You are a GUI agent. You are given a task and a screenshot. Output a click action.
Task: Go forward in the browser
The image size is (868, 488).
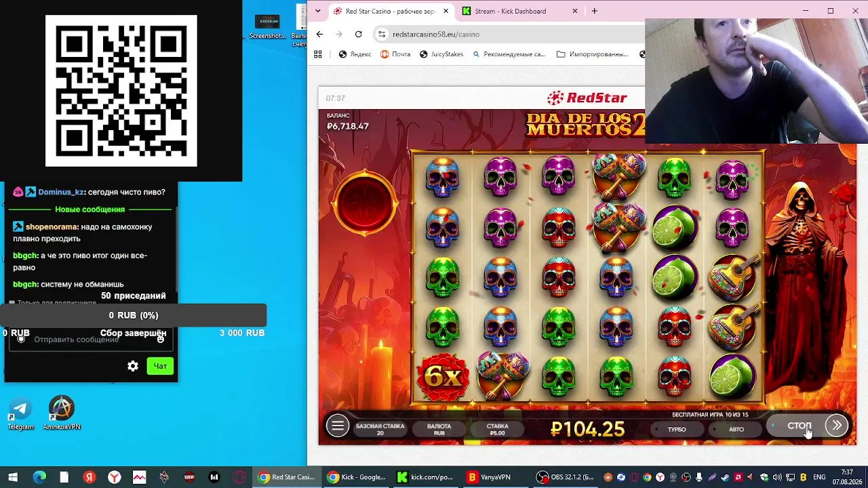339,34
